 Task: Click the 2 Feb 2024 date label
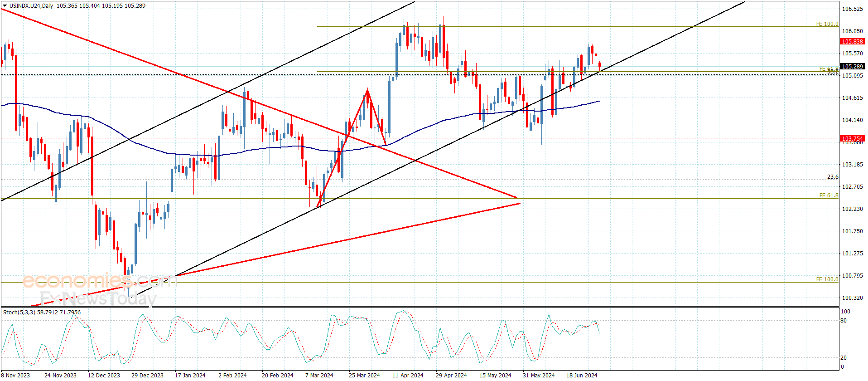232,376
